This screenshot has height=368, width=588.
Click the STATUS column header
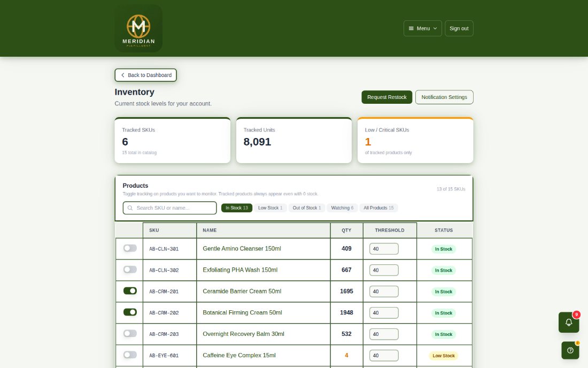click(x=444, y=231)
